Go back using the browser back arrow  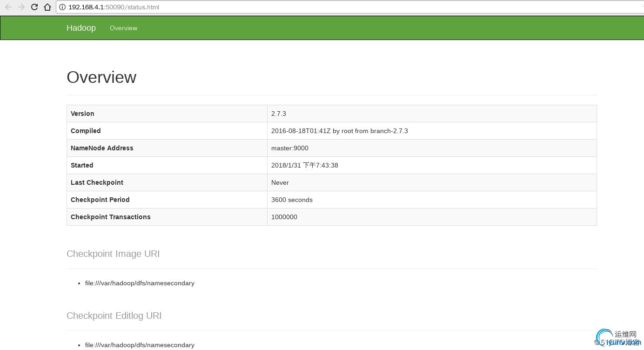click(x=8, y=7)
